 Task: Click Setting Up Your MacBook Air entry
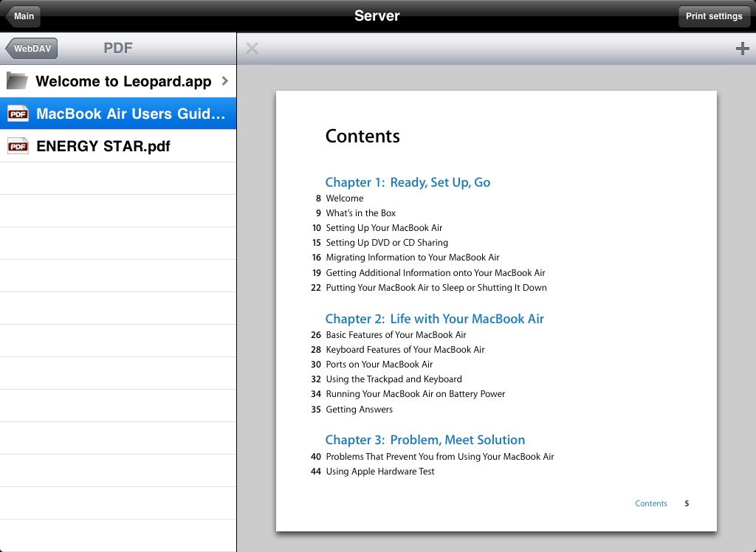384,228
